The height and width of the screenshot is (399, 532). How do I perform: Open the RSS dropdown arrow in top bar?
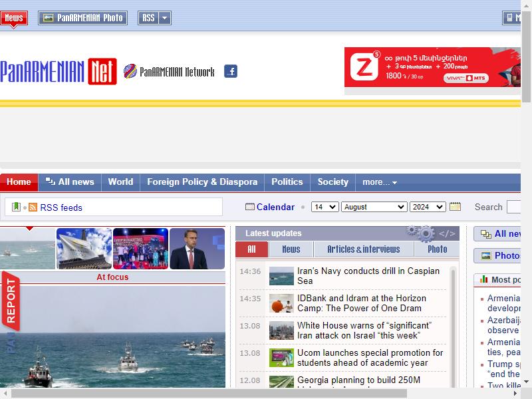point(164,18)
